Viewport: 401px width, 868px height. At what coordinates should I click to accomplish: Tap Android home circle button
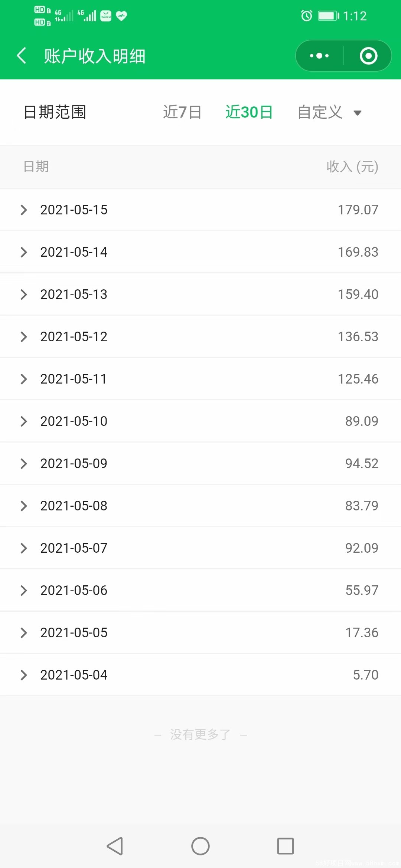pos(200,846)
